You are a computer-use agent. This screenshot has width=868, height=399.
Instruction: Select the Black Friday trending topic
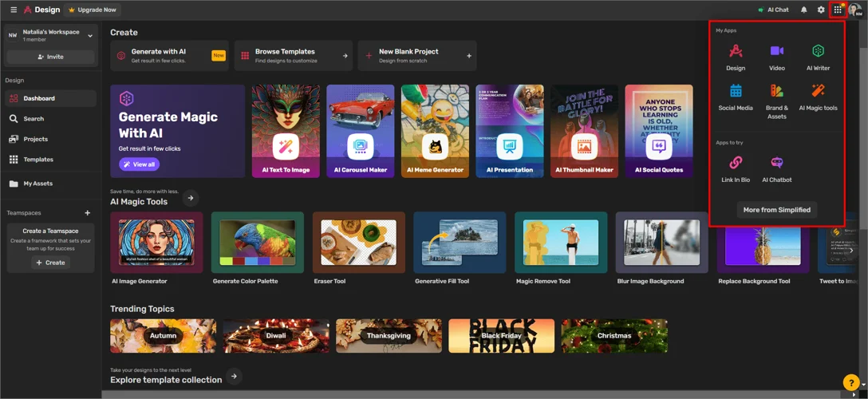(x=501, y=336)
